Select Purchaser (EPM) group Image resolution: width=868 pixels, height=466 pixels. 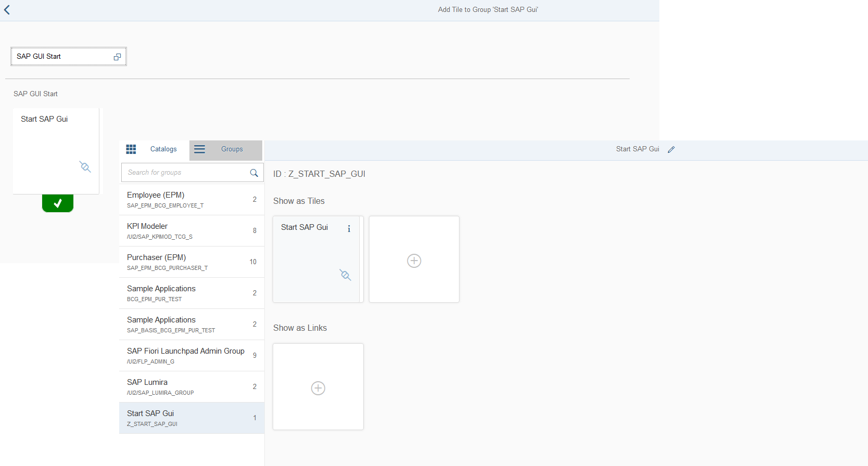[192, 262]
